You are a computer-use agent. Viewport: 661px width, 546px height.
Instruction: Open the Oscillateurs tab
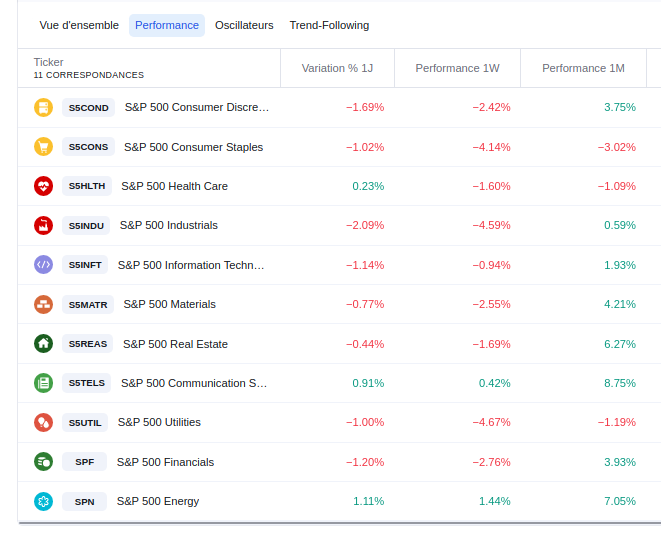tap(244, 25)
